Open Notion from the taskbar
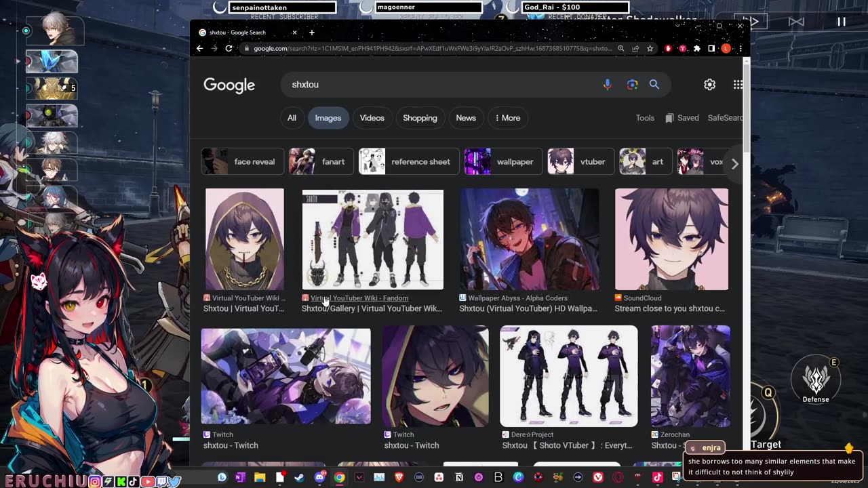 tap(459, 478)
